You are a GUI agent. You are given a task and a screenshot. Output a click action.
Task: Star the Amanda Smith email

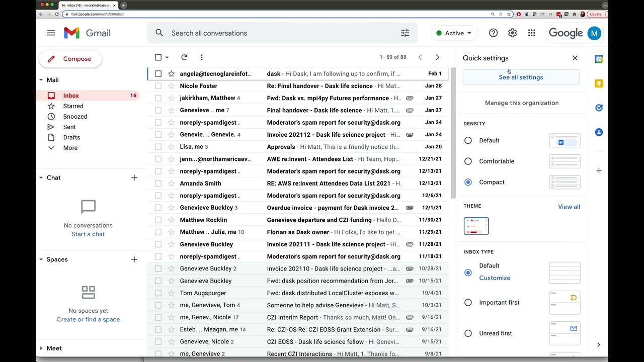click(171, 184)
